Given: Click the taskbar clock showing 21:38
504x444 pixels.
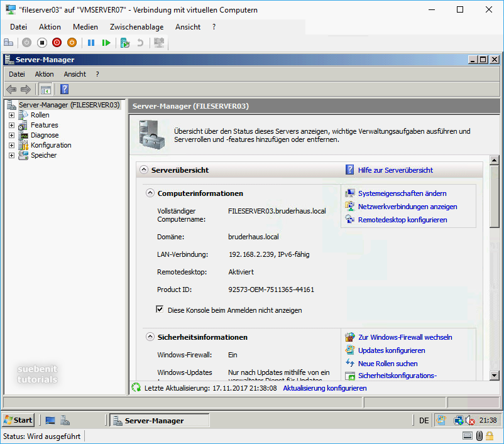Looking at the screenshot, I should (x=488, y=420).
